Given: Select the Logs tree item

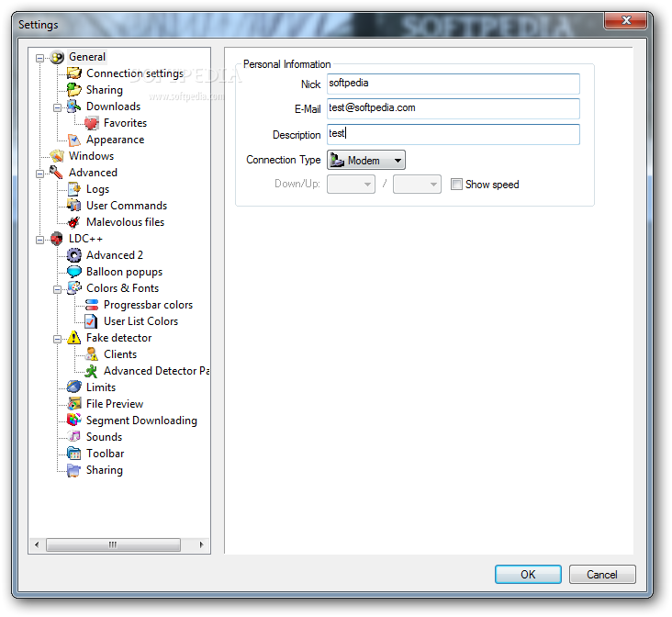Looking at the screenshot, I should 97,189.
